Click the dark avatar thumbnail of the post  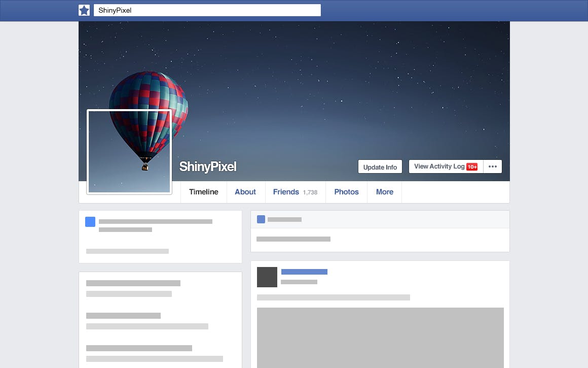coord(267,277)
